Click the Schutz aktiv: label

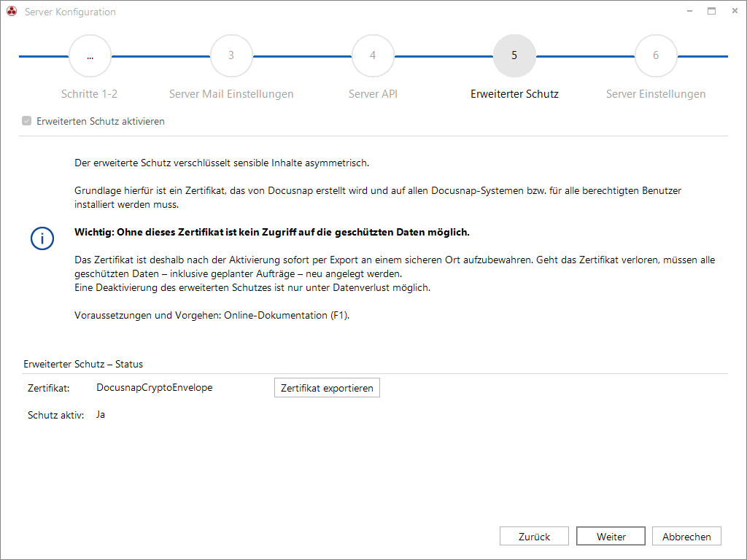(55, 415)
